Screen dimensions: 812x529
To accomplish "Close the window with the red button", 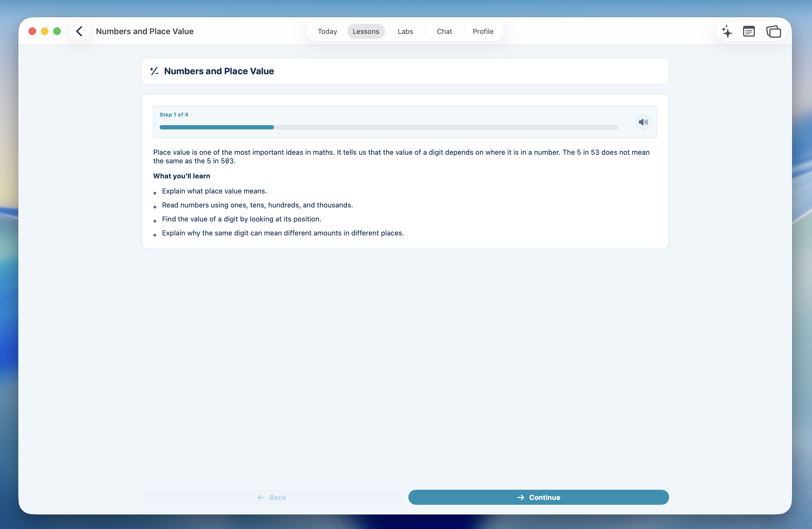I will pos(32,31).
